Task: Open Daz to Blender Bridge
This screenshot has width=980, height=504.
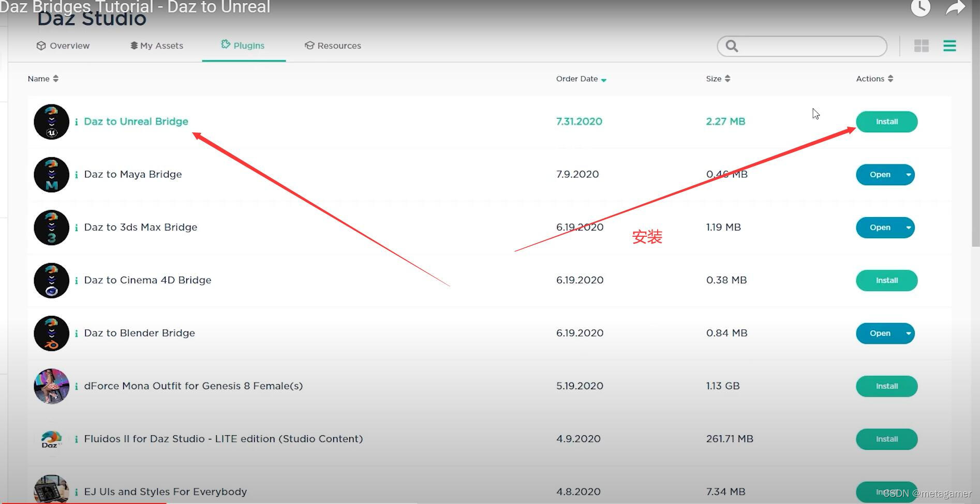Action: [879, 333]
